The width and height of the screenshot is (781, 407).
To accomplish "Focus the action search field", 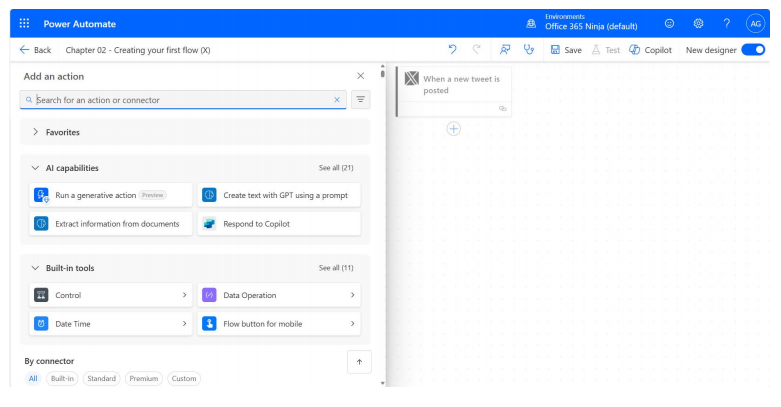I will pos(183,100).
